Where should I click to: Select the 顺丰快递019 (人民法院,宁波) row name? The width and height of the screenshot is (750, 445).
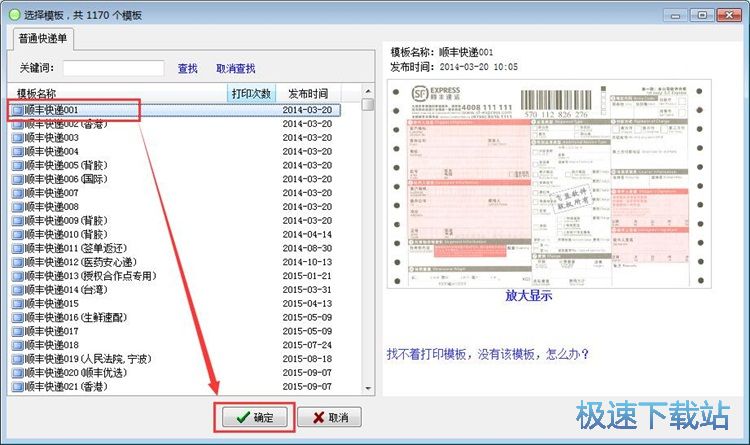tap(88, 359)
